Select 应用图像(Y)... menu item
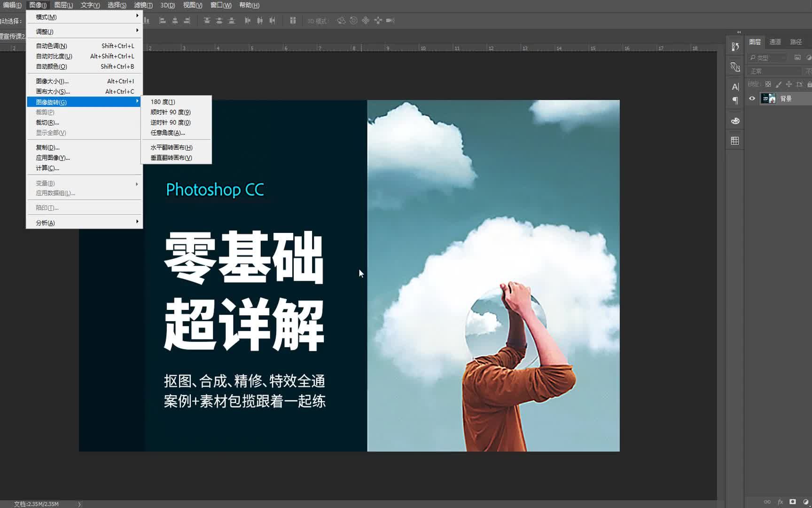 coord(85,158)
